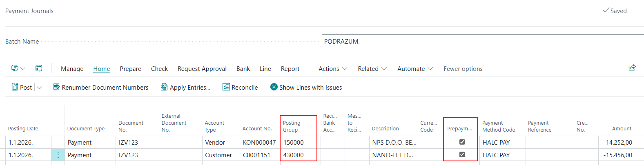Viewport: 644px width, 165px height.
Task: Open the Prepare tab
Action: coord(130,69)
